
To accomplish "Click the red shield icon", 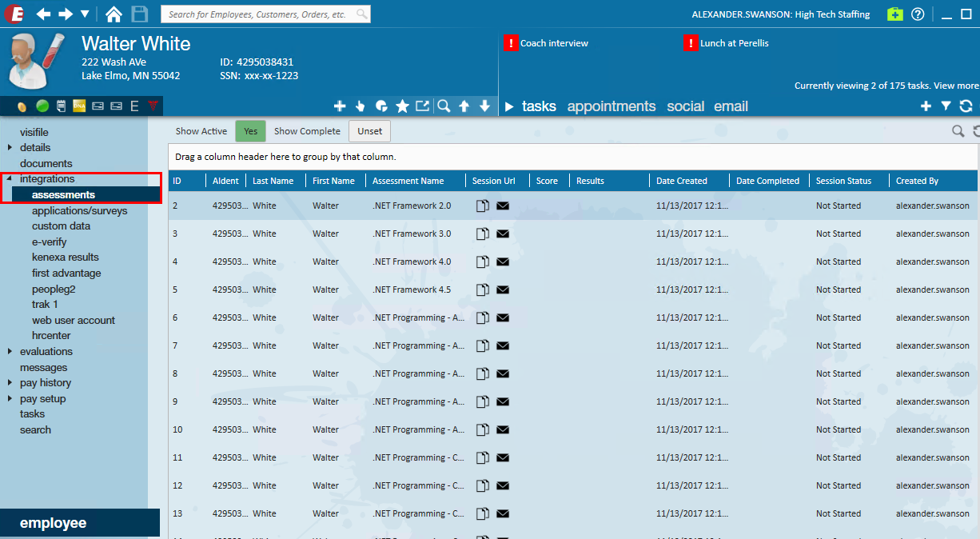I will pyautogui.click(x=153, y=106).
